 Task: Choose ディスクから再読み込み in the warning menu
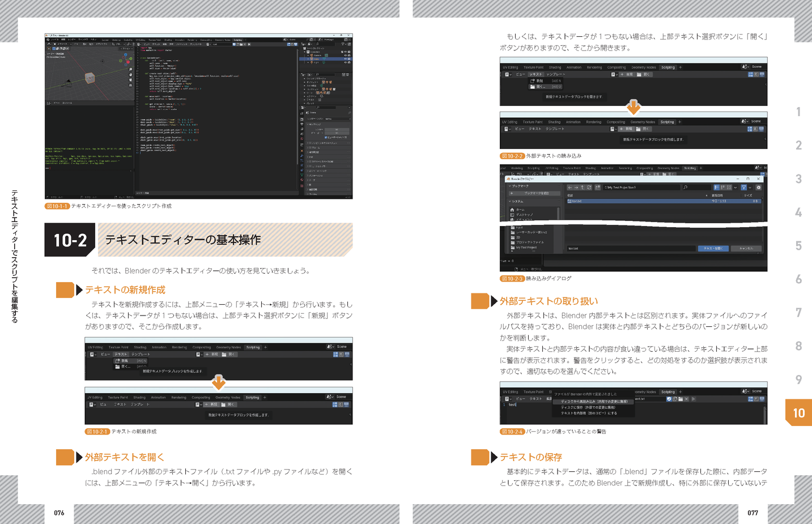point(594,402)
